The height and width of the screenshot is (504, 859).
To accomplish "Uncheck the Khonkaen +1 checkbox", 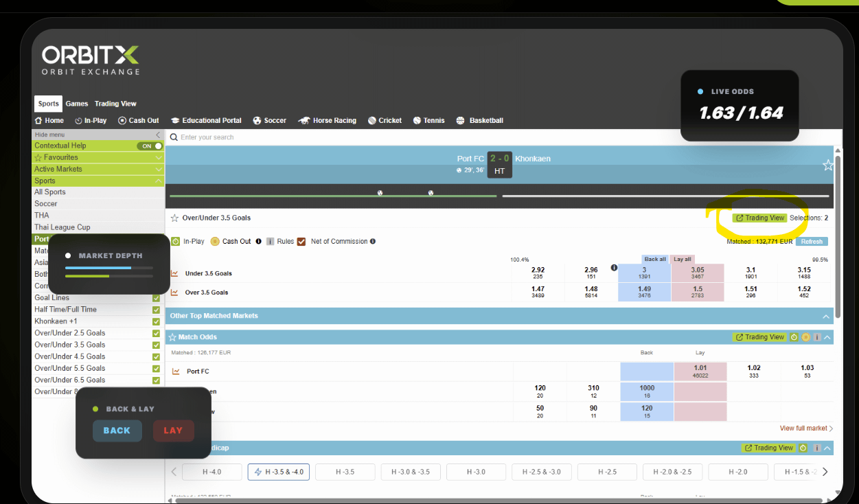I will click(x=156, y=321).
